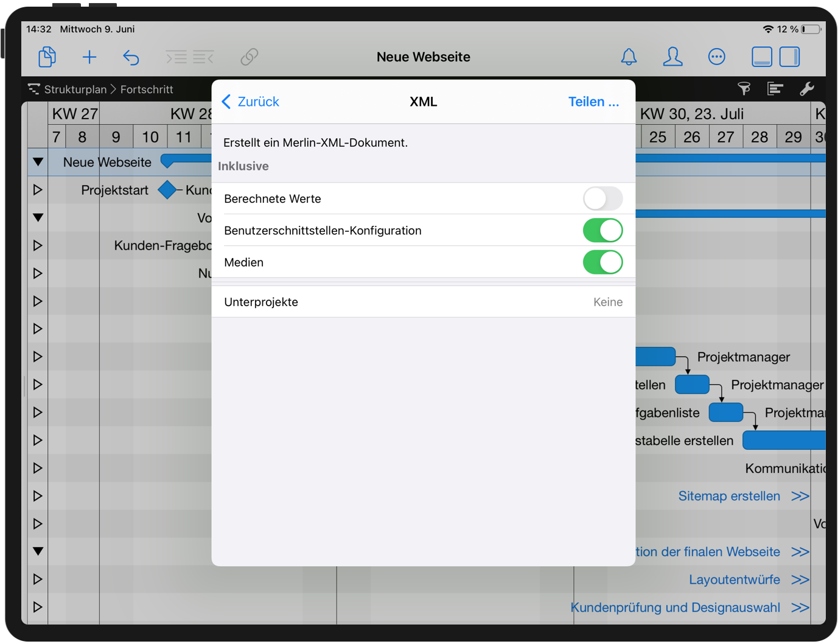
Task: Turn off the Medien toggle
Action: click(x=602, y=262)
